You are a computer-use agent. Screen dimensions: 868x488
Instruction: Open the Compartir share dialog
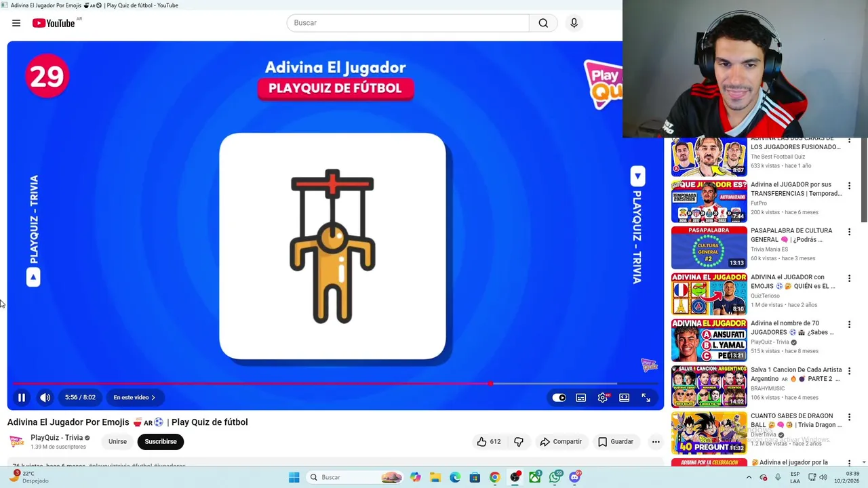(561, 442)
